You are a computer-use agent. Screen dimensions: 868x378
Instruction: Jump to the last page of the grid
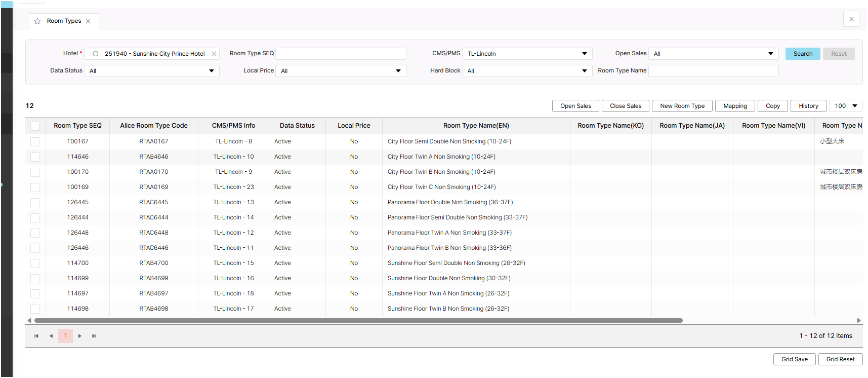(94, 336)
